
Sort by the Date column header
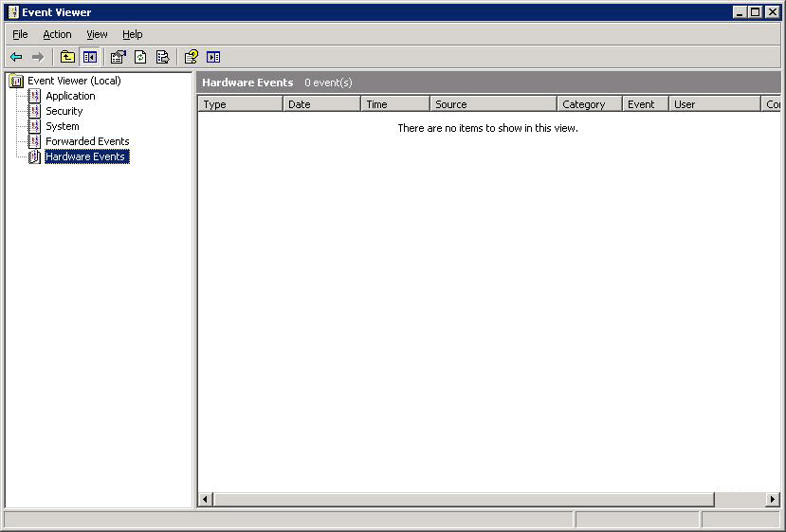(x=321, y=103)
